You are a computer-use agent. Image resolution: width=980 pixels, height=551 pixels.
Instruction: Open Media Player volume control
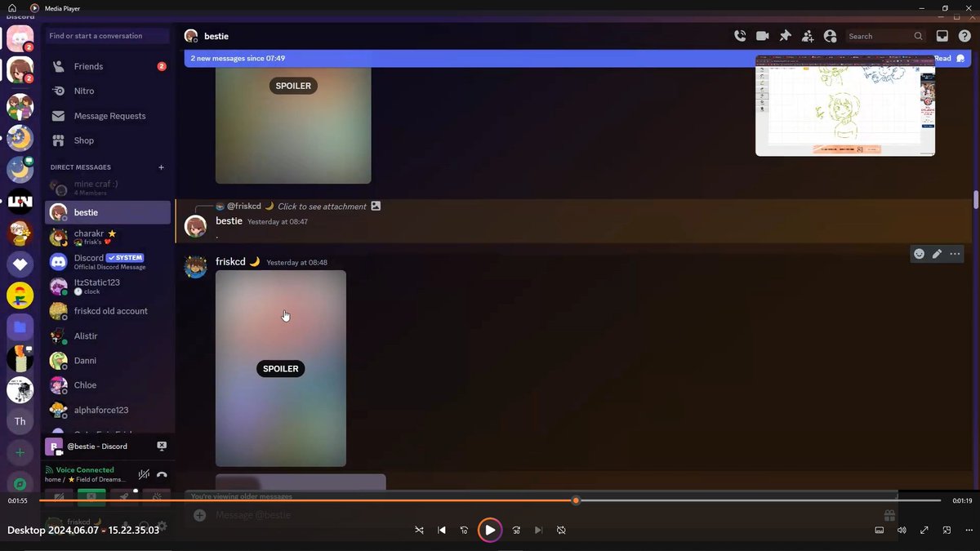tap(902, 530)
